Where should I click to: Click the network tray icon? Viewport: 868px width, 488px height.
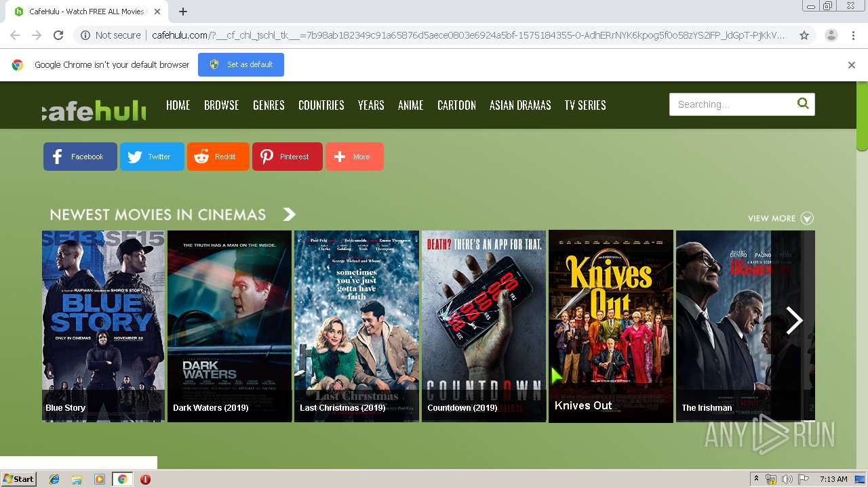[x=771, y=479]
